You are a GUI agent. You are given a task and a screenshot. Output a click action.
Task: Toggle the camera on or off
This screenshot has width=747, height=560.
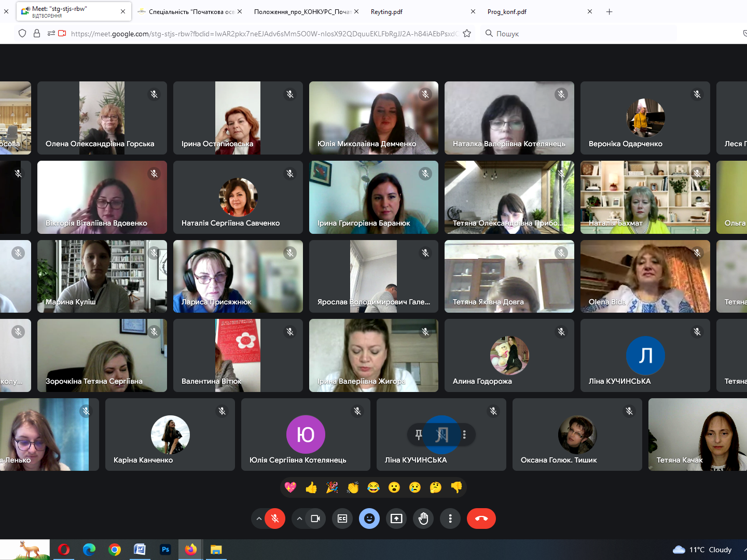click(315, 519)
